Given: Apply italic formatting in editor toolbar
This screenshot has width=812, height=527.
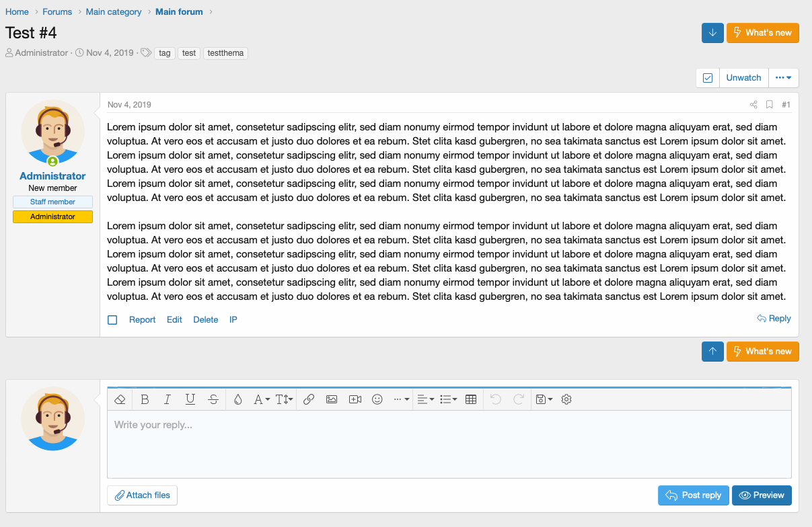Looking at the screenshot, I should point(168,399).
